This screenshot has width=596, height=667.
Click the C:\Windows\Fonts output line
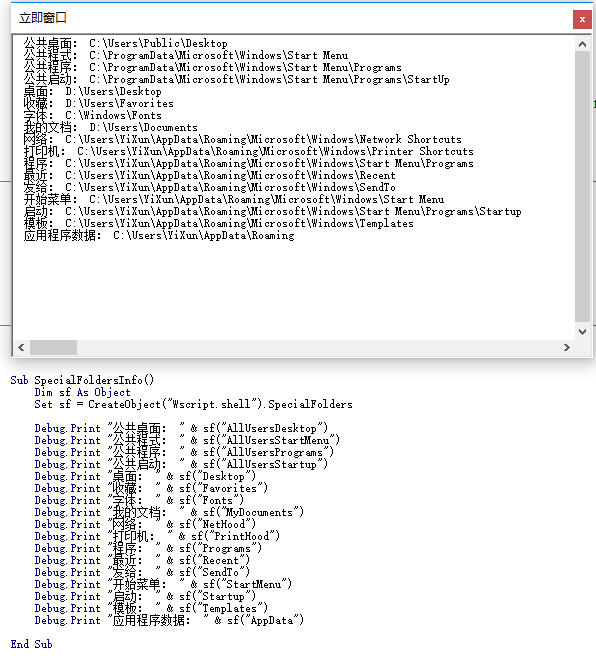(x=92, y=115)
